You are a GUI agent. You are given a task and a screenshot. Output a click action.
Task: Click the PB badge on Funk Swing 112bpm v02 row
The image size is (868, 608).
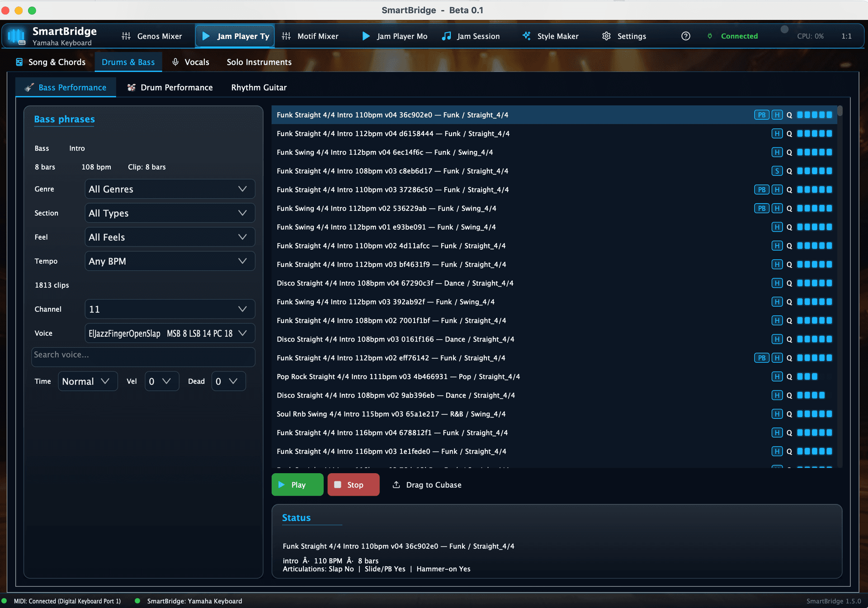point(761,209)
